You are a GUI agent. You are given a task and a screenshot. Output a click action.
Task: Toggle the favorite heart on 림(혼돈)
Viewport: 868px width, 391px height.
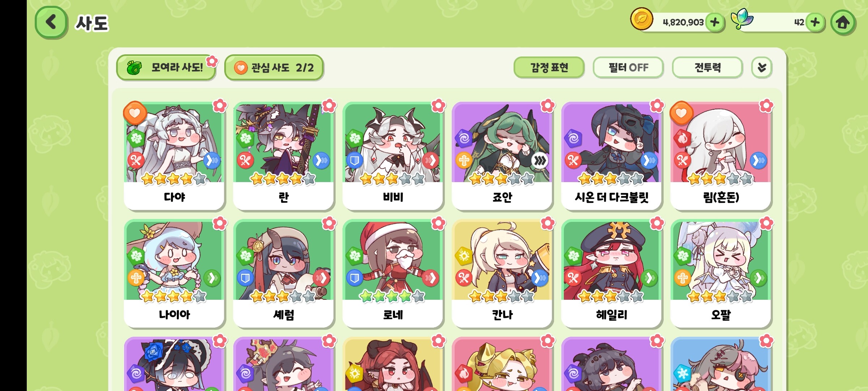point(681,113)
